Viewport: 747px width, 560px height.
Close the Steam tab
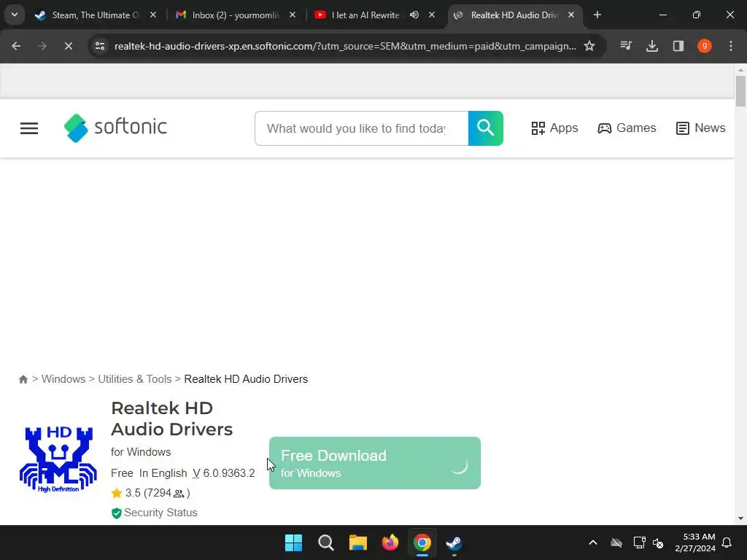(153, 15)
